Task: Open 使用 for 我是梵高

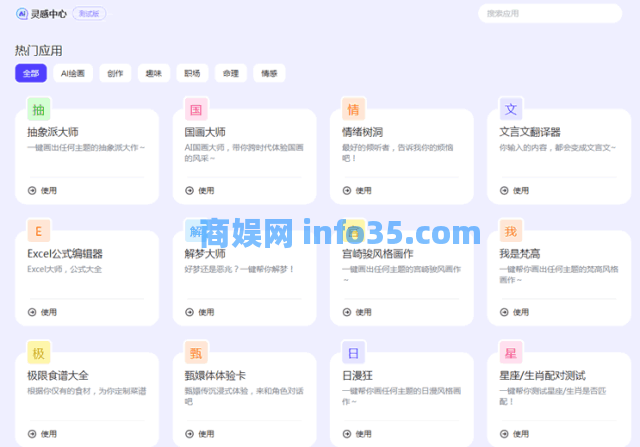Action: 515,312
